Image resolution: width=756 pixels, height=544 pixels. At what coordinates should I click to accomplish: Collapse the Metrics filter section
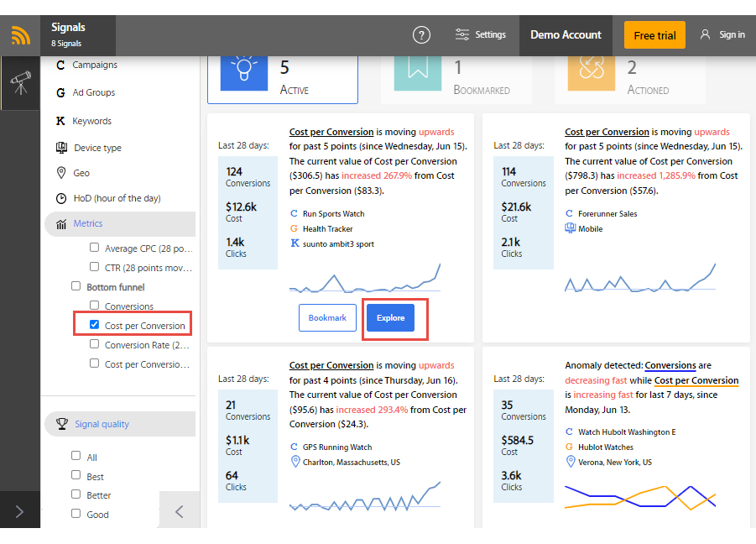(120, 224)
